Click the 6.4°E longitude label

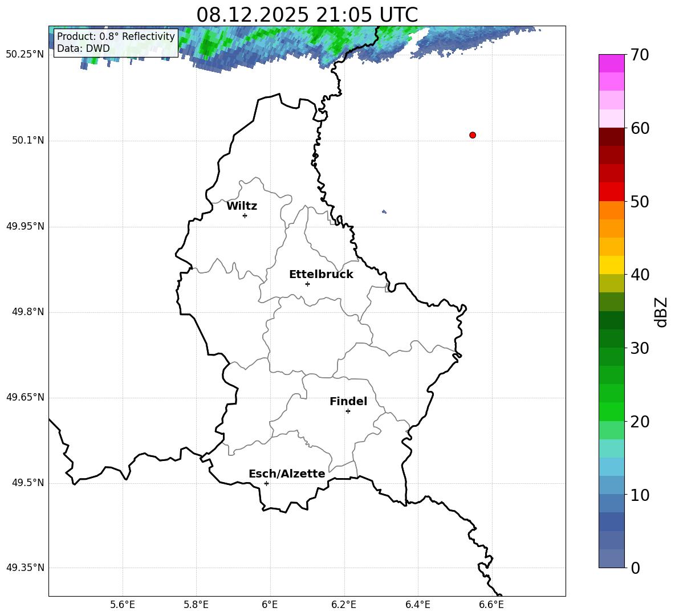pyautogui.click(x=417, y=605)
